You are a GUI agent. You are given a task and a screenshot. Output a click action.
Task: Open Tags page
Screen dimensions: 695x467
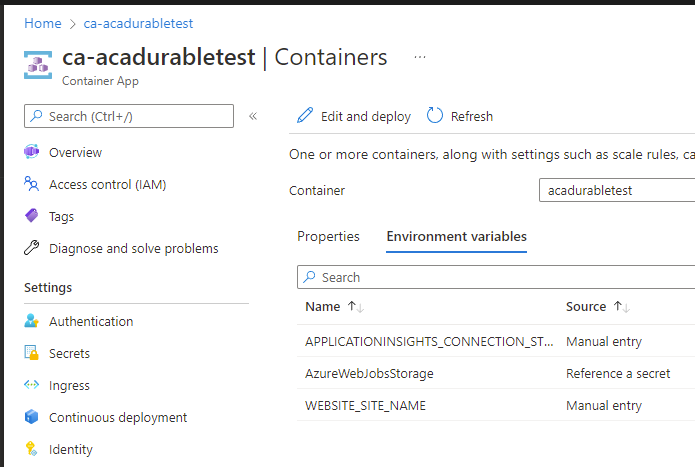[x=61, y=217]
